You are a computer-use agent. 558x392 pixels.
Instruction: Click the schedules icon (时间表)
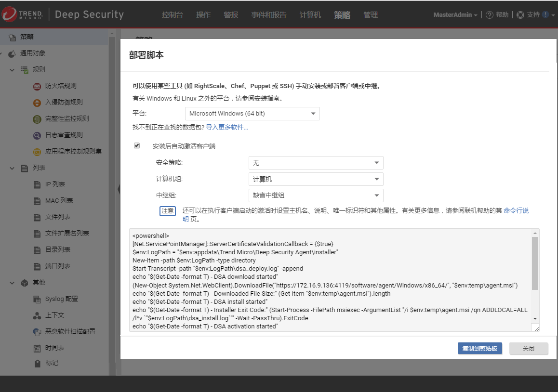pos(37,348)
